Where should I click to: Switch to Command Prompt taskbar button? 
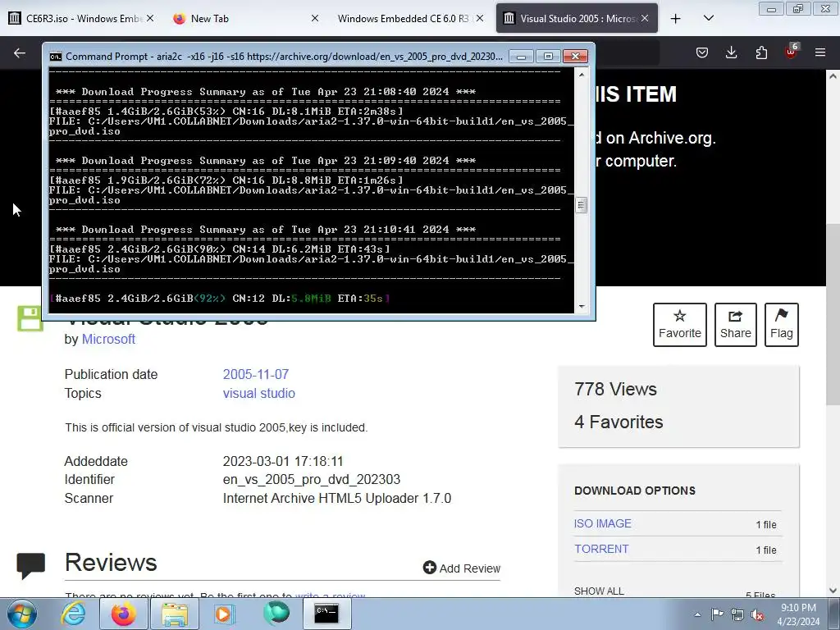click(x=326, y=614)
